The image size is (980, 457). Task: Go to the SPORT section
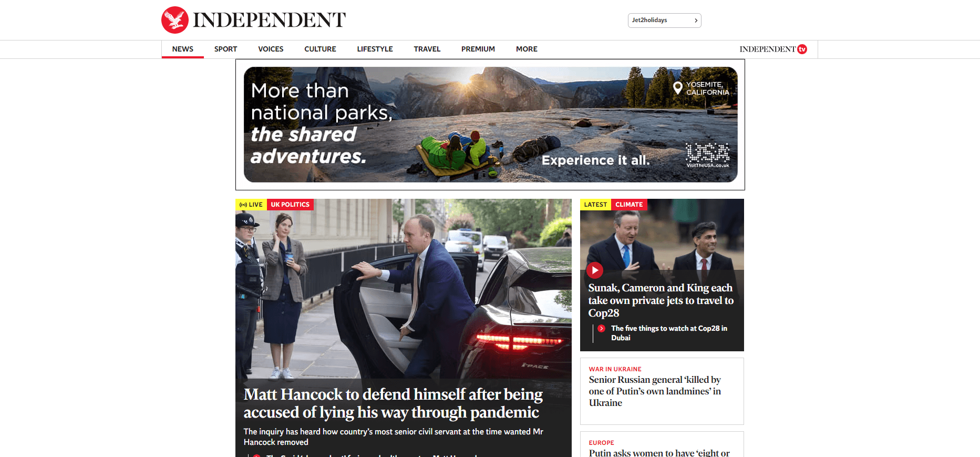225,49
